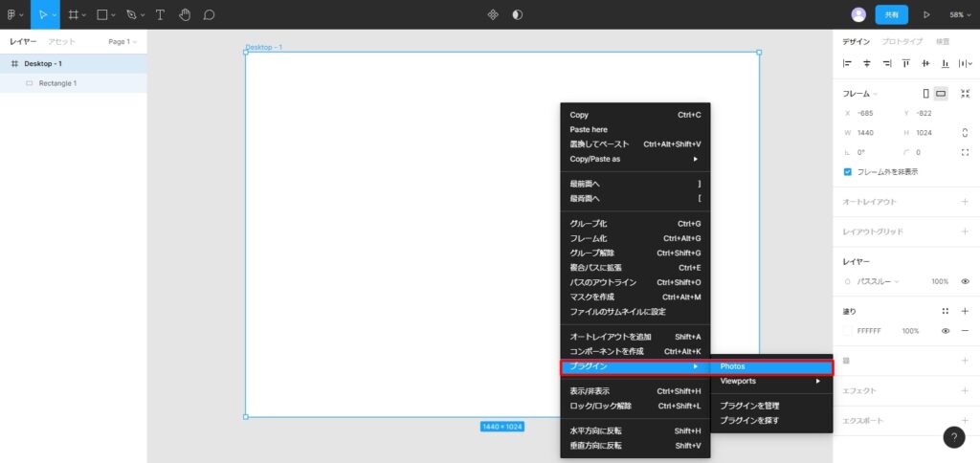Click the help question mark button

click(x=954, y=437)
